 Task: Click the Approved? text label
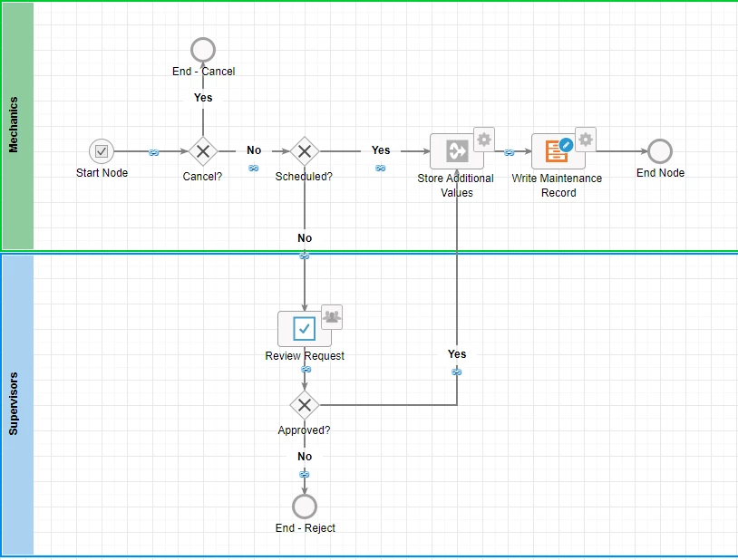click(x=304, y=430)
